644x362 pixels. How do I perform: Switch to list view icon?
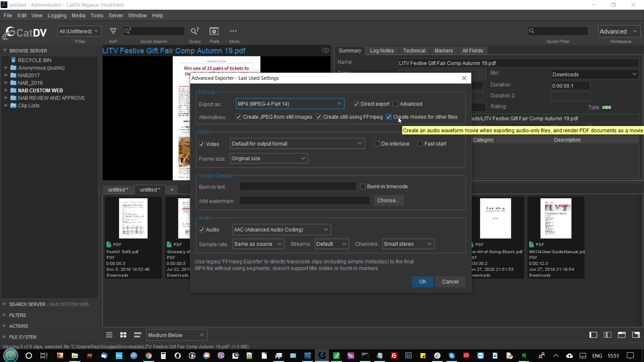109,335
